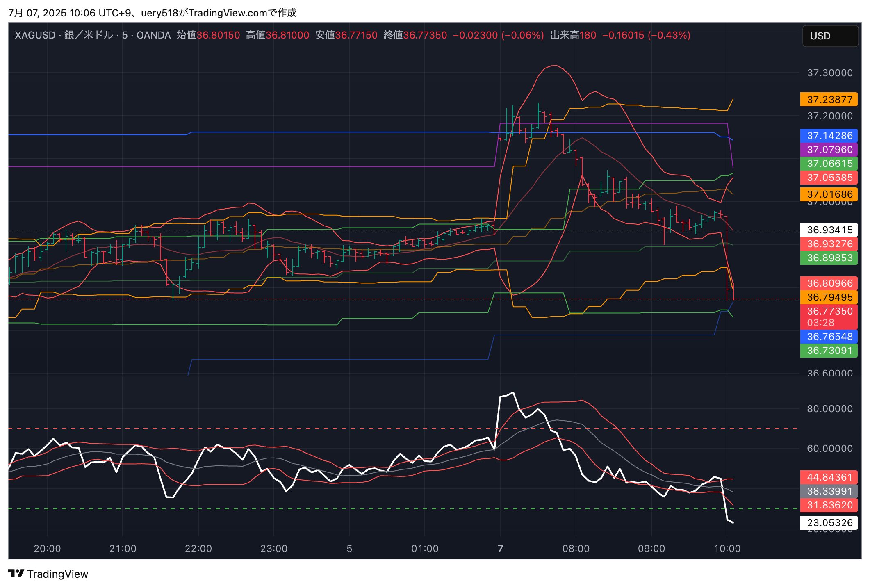Click the 08:00 time axis label

(x=576, y=549)
